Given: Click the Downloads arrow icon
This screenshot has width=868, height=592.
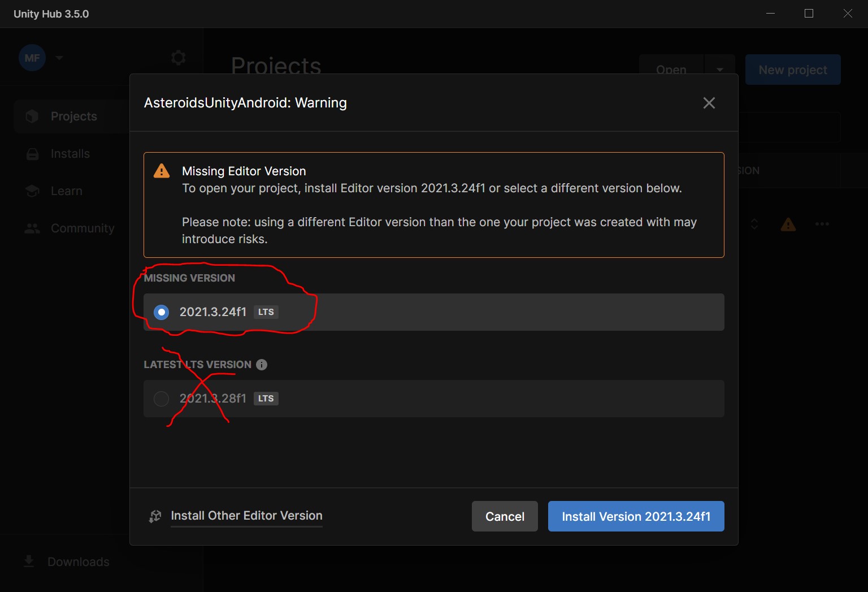Looking at the screenshot, I should (x=29, y=561).
